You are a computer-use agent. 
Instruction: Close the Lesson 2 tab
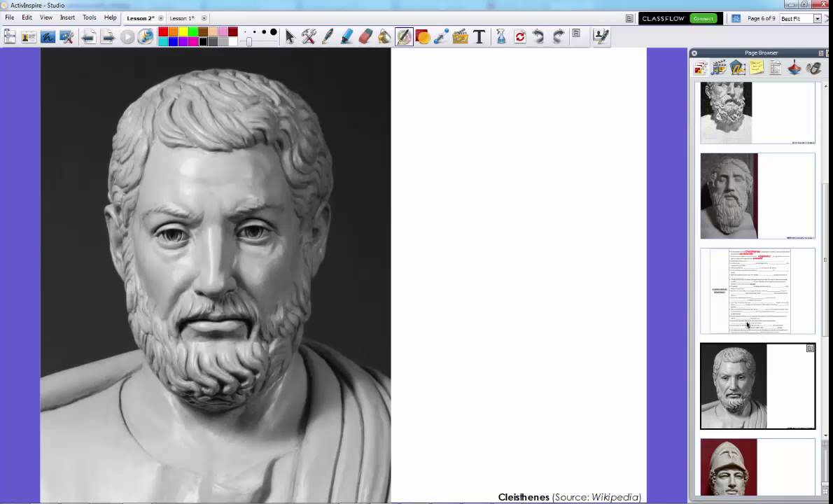click(x=161, y=18)
